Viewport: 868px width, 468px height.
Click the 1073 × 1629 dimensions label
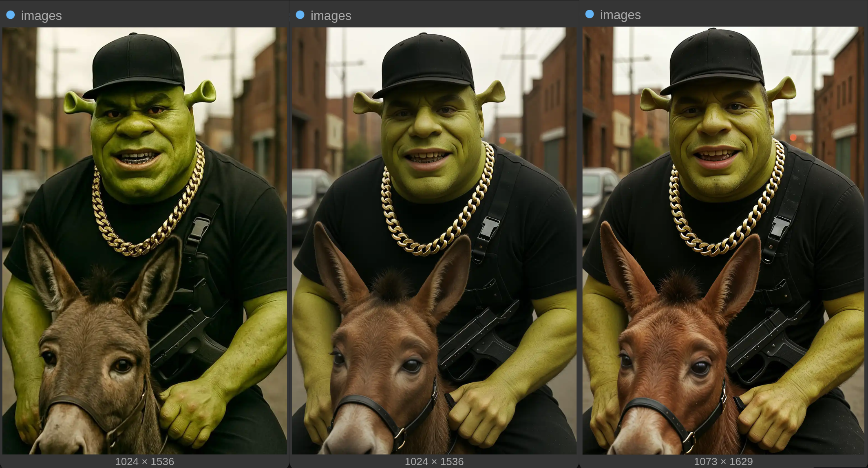(x=723, y=461)
